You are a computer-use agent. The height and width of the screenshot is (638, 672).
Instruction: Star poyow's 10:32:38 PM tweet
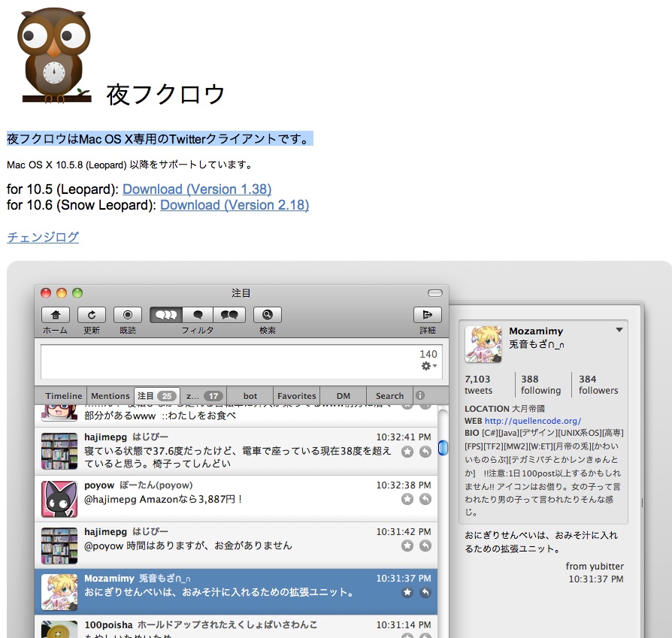coord(407,499)
